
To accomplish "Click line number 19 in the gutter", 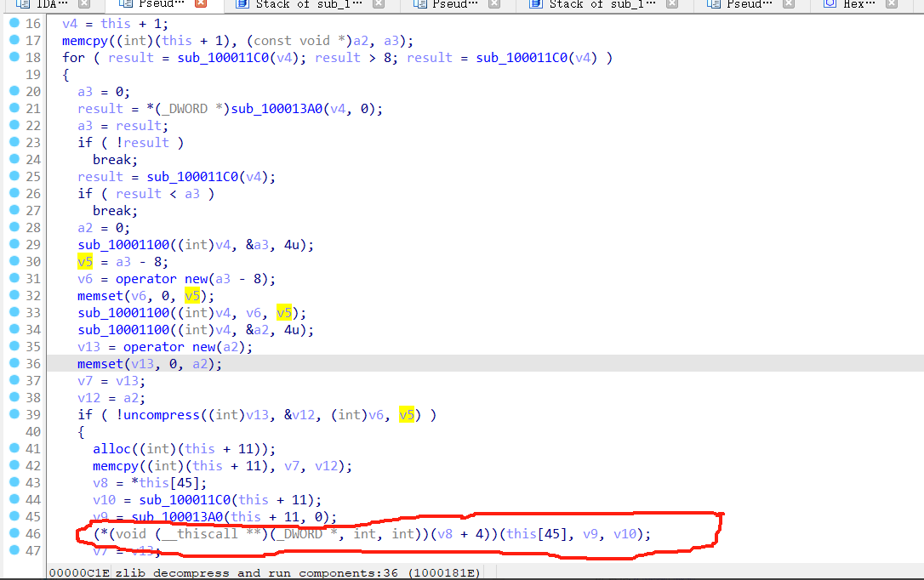I will [32, 74].
